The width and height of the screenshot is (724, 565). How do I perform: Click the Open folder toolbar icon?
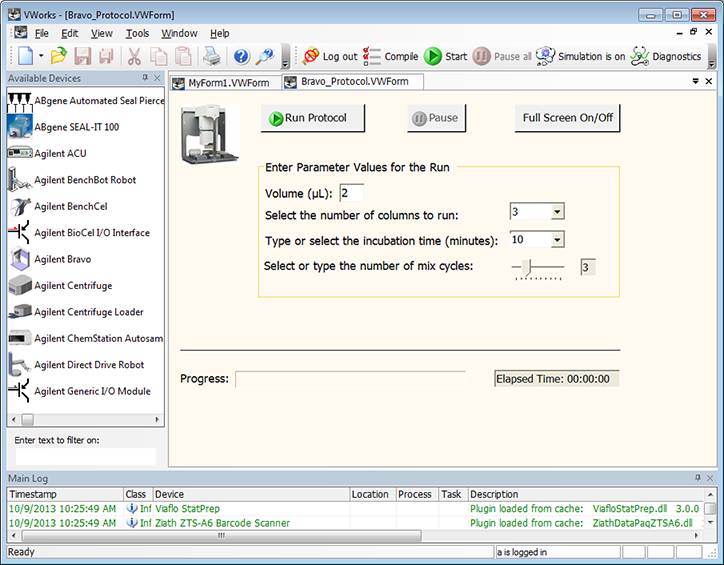pos(59,57)
